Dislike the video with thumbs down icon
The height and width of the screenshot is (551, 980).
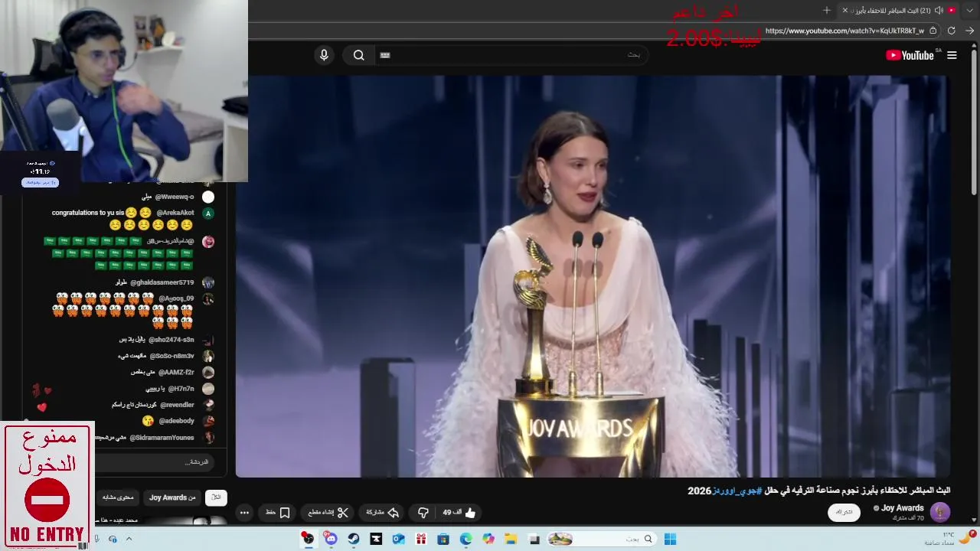(x=423, y=513)
